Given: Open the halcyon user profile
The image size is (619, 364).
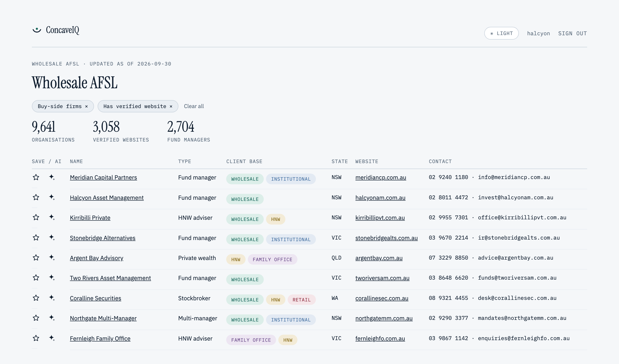Looking at the screenshot, I should 538,33.
